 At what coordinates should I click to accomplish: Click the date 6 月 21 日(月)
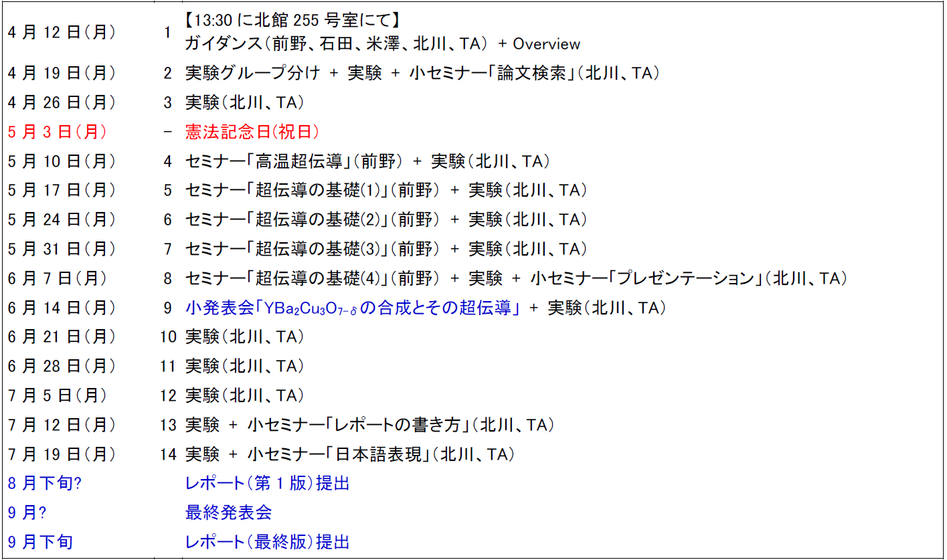click(x=62, y=337)
